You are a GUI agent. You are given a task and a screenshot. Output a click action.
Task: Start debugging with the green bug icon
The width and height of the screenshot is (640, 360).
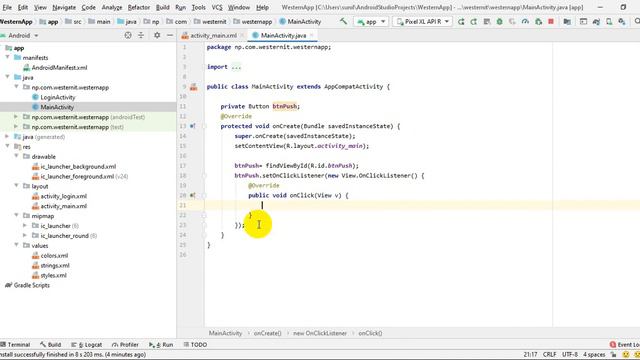[x=499, y=22]
